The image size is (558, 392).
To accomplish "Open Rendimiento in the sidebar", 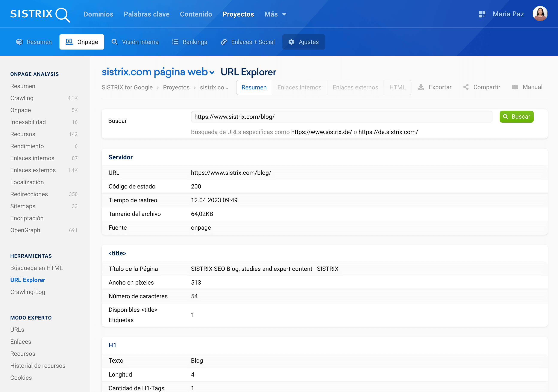I will 27,146.
